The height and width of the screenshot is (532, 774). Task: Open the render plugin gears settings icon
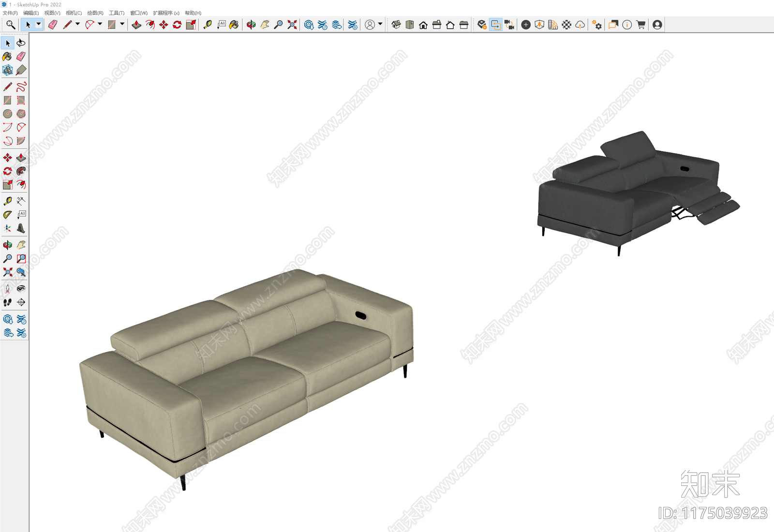(597, 25)
